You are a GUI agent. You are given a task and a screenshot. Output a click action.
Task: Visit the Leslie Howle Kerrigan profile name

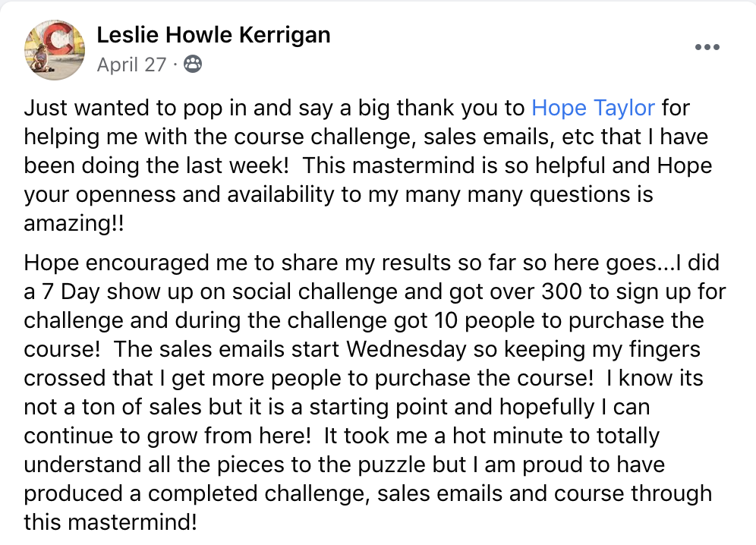pos(213,35)
